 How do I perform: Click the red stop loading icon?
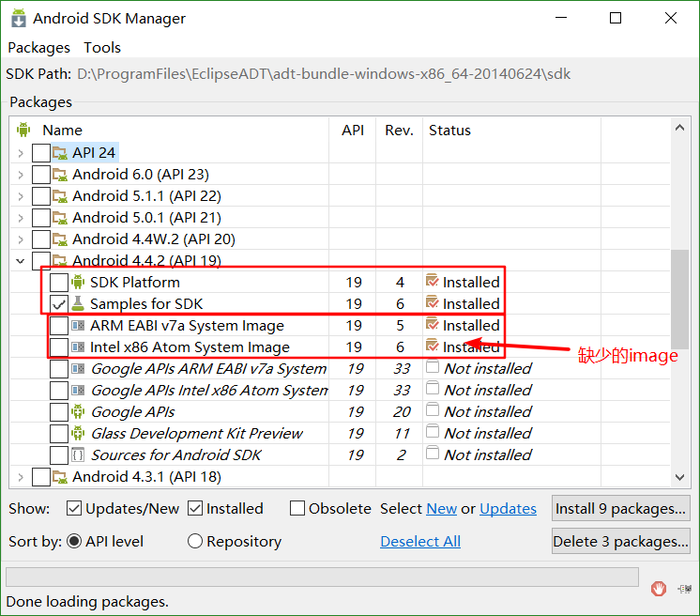pyautogui.click(x=659, y=589)
